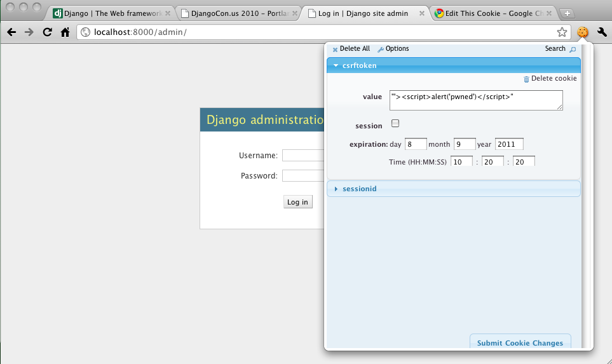The height and width of the screenshot is (364, 612).
Task: Switch to the Edit This Cookie tab
Action: [494, 13]
